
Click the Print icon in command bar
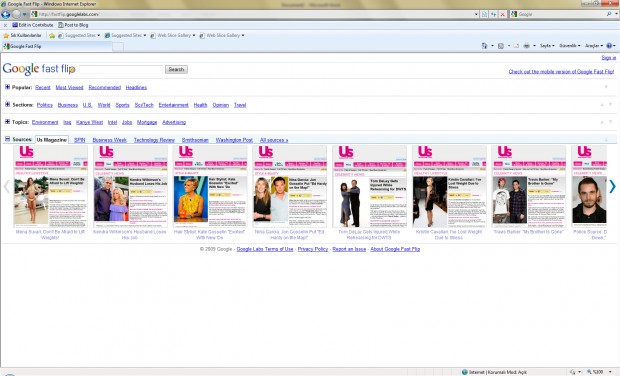point(527,46)
